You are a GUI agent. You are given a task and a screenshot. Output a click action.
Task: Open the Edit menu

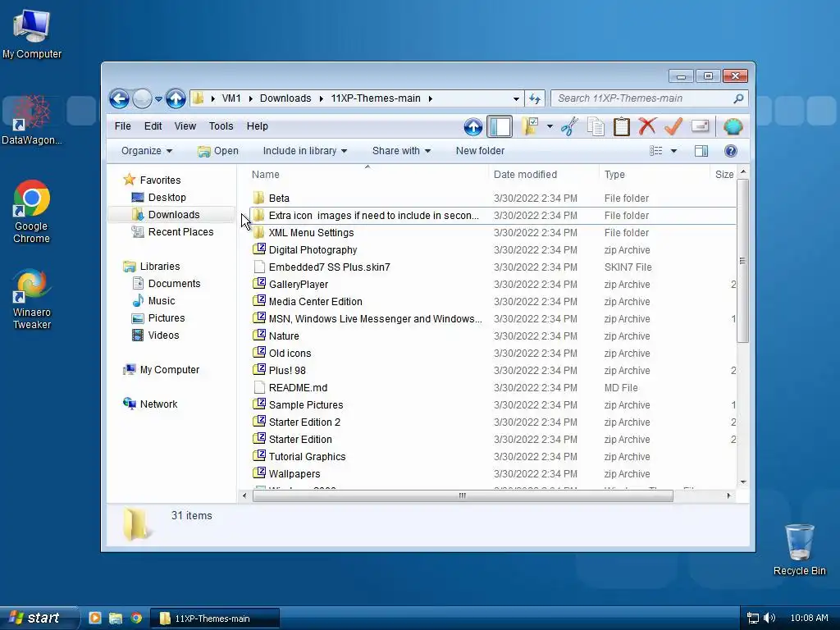[x=153, y=126]
